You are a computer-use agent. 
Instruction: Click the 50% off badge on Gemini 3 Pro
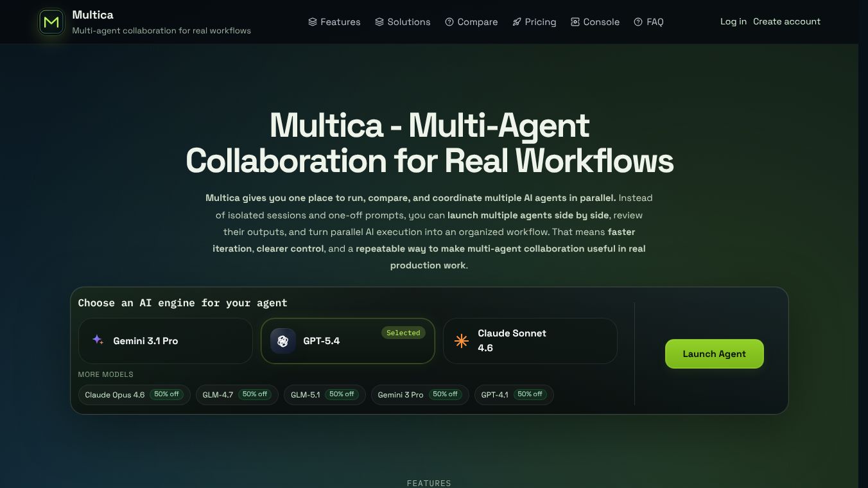click(x=445, y=394)
